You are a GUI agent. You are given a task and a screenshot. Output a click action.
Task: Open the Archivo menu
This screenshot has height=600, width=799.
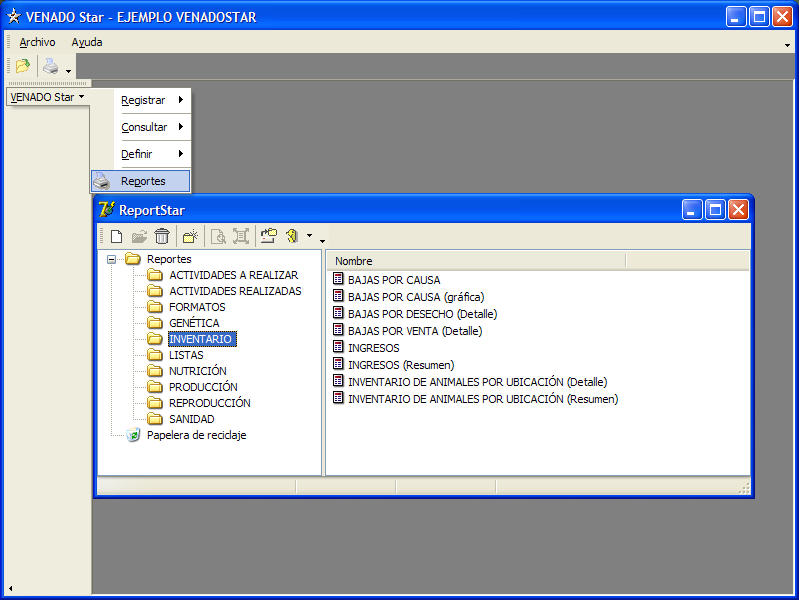[x=37, y=42]
